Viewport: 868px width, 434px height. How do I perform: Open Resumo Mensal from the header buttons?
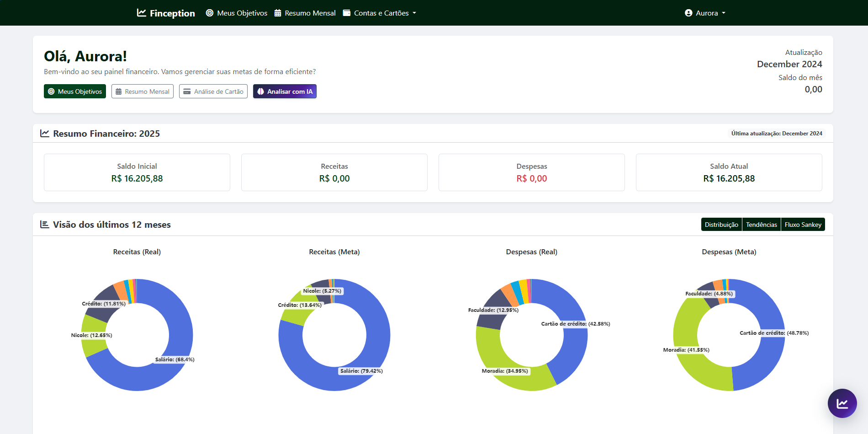coord(142,91)
